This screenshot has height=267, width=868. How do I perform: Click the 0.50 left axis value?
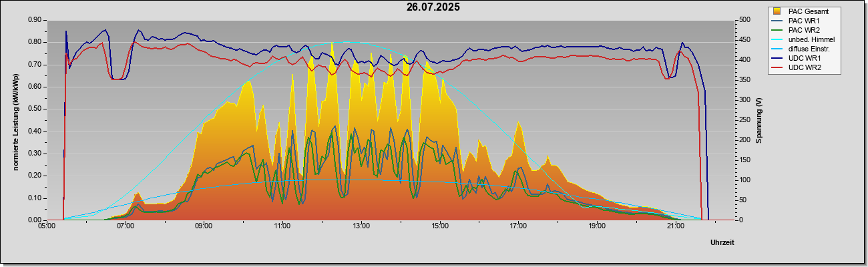pyautogui.click(x=35, y=109)
